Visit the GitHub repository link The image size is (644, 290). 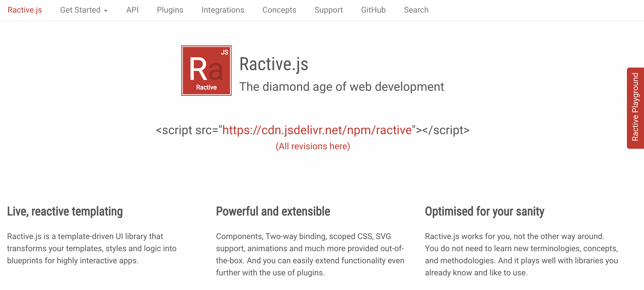pos(373,10)
